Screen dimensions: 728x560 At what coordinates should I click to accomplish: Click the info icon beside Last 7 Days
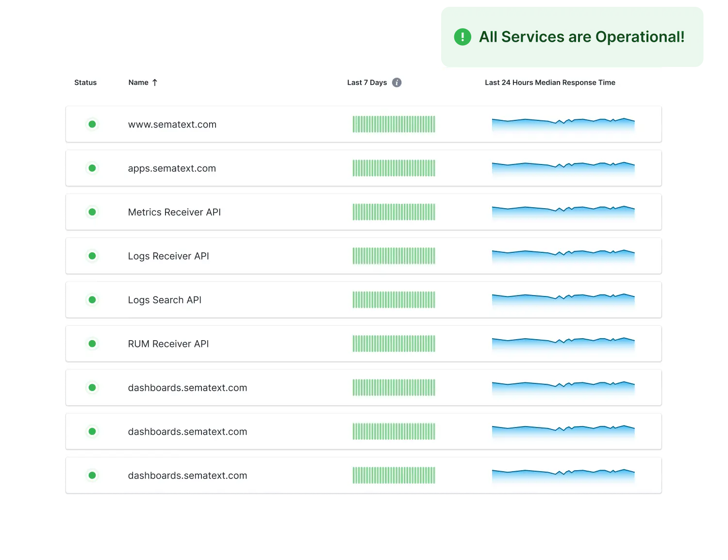coord(397,82)
